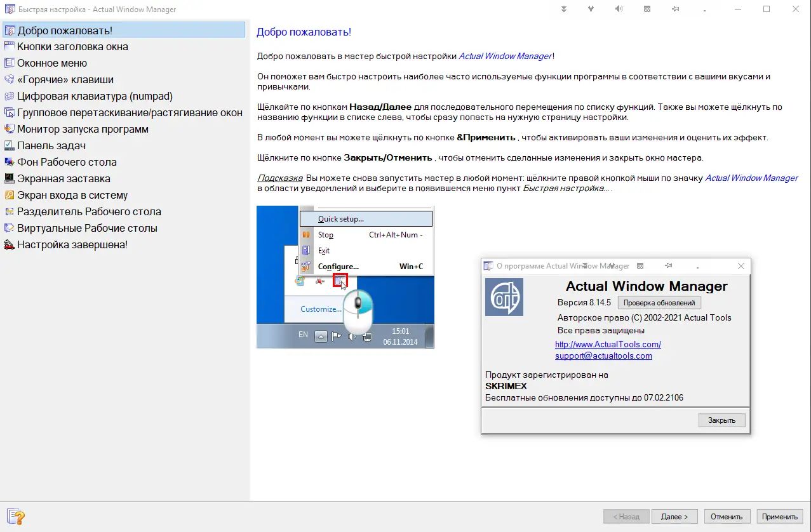Click the «< Назад» button
The height and width of the screenshot is (532, 811).
tap(626, 517)
